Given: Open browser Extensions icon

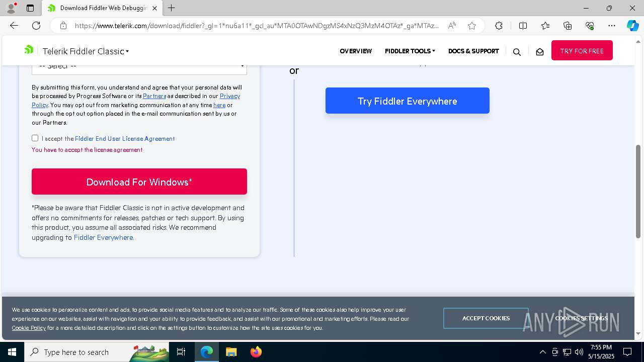Looking at the screenshot, I should [499, 26].
